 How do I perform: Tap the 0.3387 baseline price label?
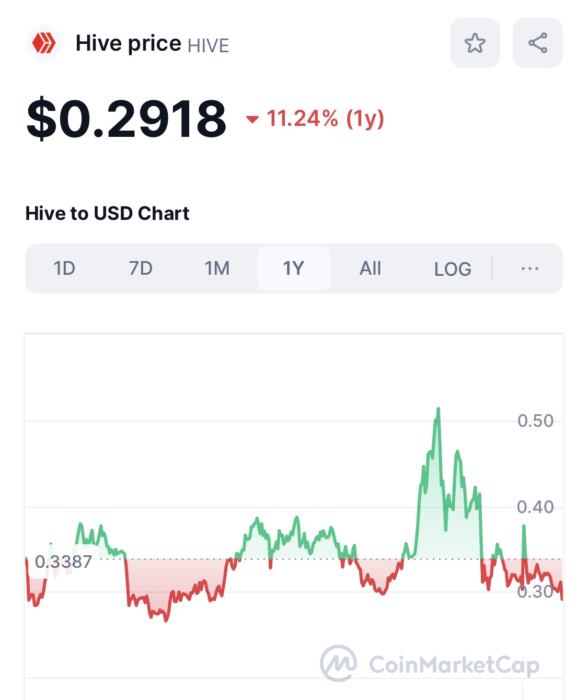point(63,562)
